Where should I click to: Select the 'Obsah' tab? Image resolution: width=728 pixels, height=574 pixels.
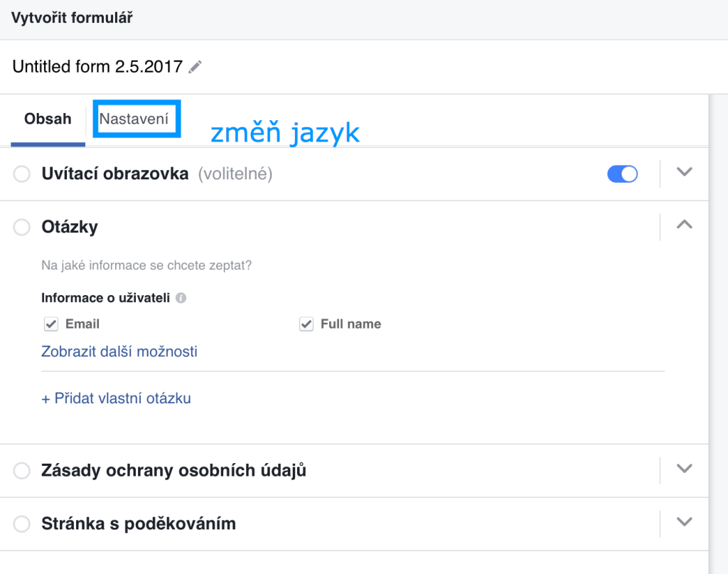coord(47,119)
